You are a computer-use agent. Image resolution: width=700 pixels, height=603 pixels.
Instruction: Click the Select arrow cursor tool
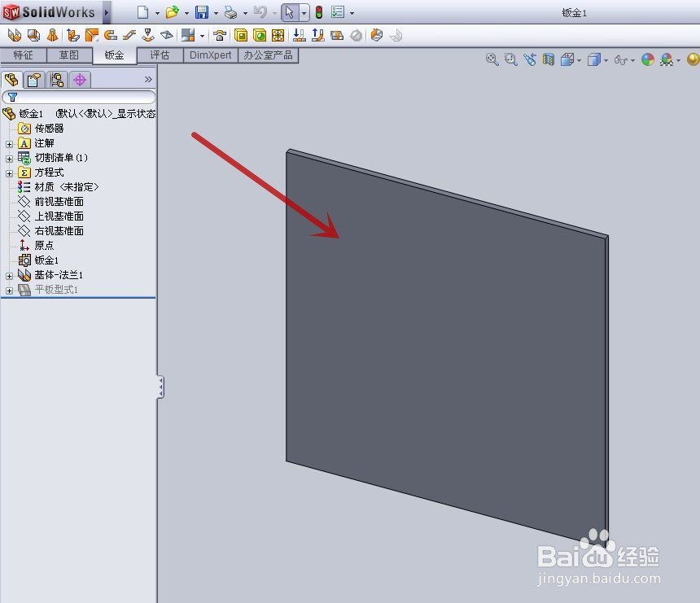290,12
